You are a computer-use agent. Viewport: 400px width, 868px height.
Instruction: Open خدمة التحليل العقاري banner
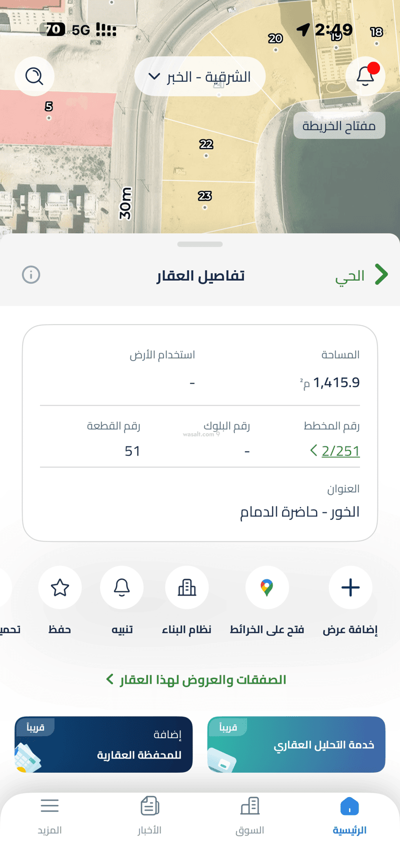296,745
